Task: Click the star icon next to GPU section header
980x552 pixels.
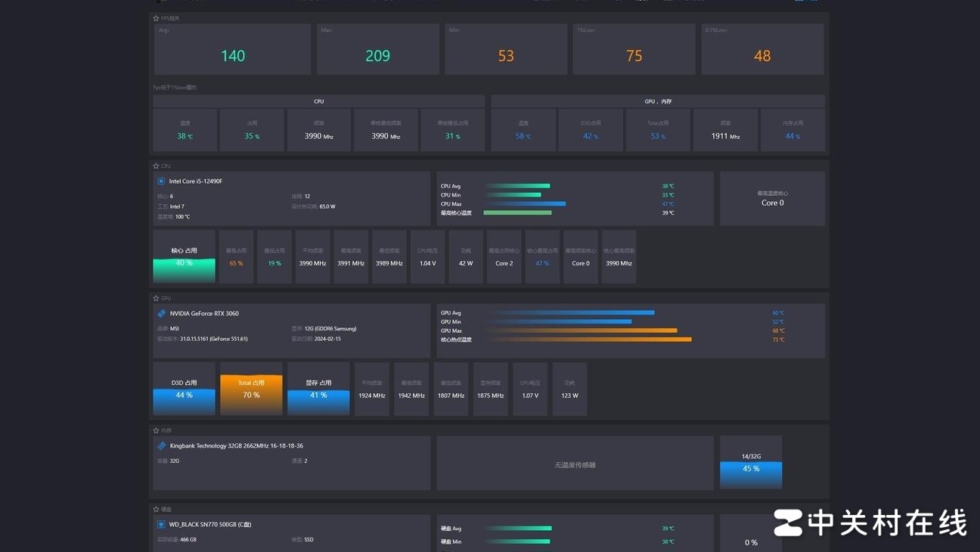Action: pyautogui.click(x=157, y=298)
